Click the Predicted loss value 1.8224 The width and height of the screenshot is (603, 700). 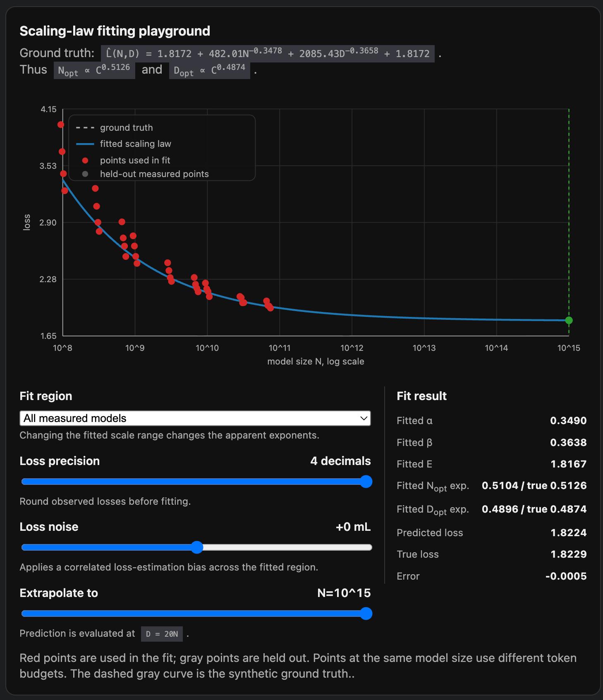click(x=569, y=533)
